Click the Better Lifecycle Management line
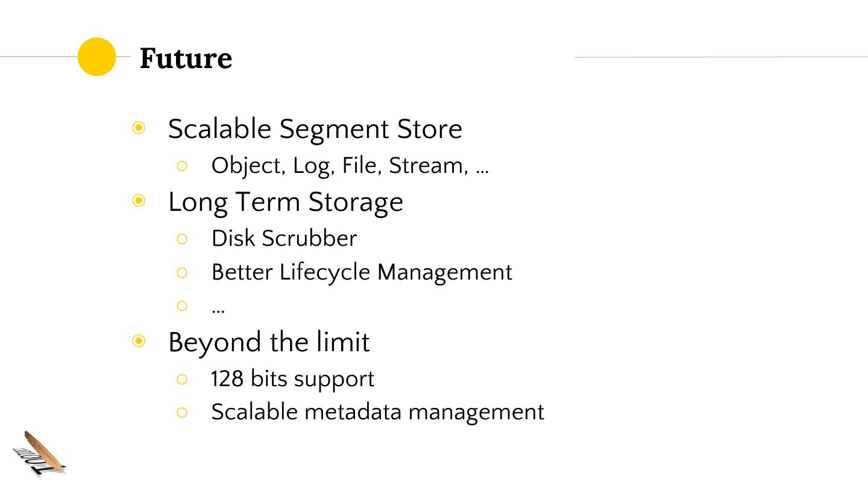The height and width of the screenshot is (488, 868). pyautogui.click(x=362, y=272)
